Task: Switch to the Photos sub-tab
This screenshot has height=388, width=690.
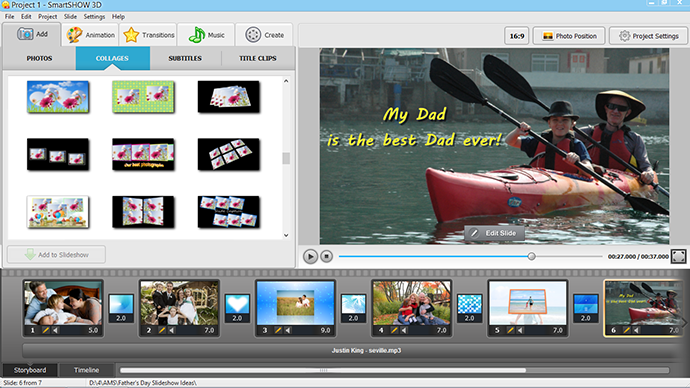Action: point(39,58)
